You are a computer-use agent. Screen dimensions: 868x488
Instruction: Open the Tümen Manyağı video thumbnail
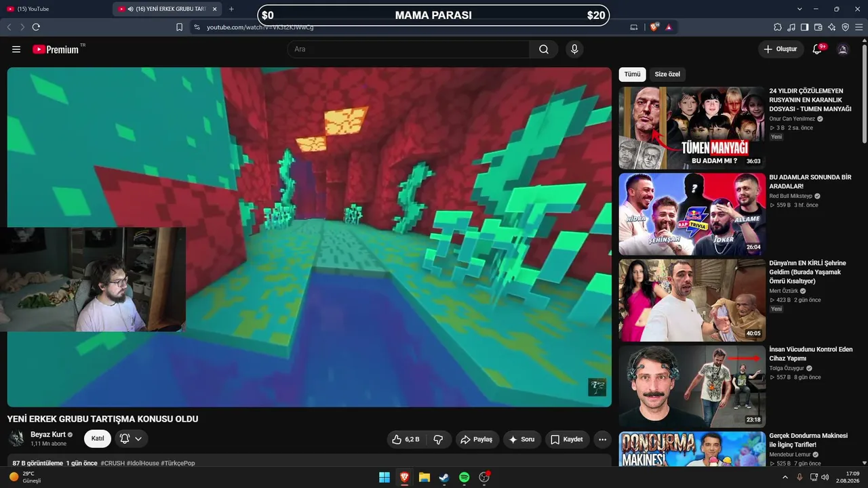pyautogui.click(x=692, y=128)
